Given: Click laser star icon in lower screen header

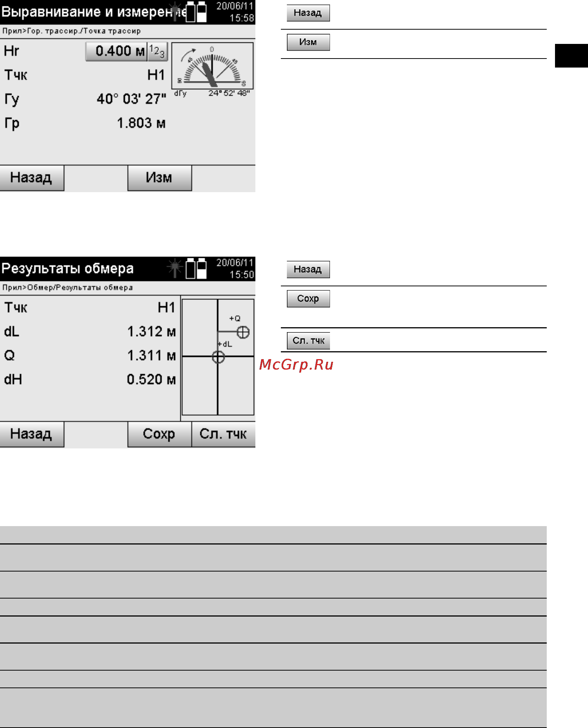Looking at the screenshot, I should [174, 268].
